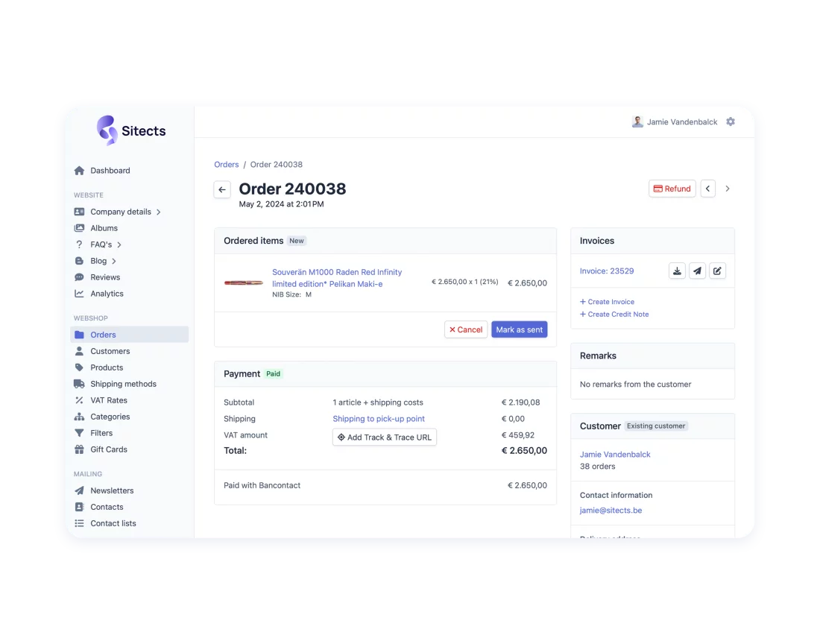Open the Products menu item

coord(107,367)
